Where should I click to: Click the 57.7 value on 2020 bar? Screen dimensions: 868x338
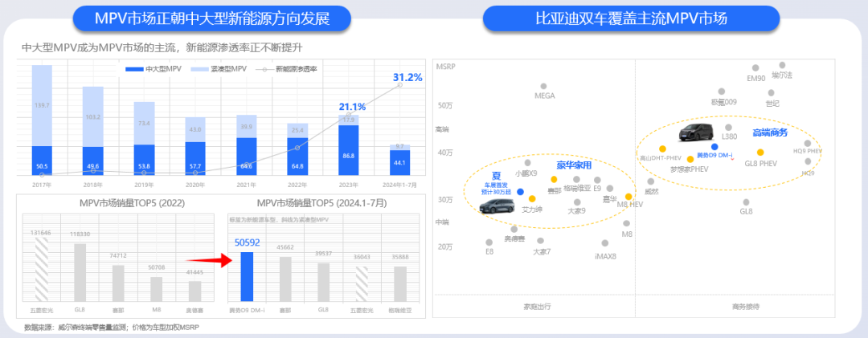(x=195, y=165)
